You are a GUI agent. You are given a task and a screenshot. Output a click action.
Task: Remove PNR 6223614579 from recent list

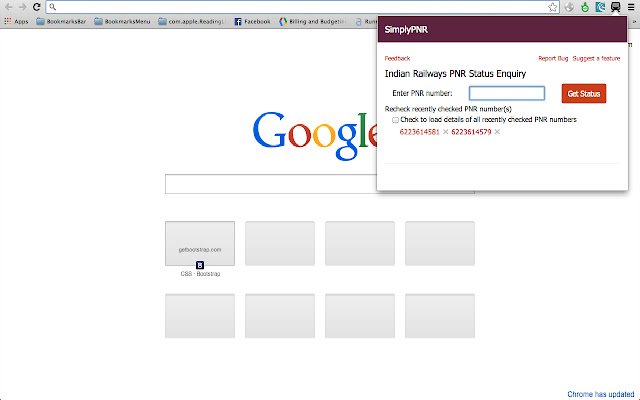click(x=497, y=131)
